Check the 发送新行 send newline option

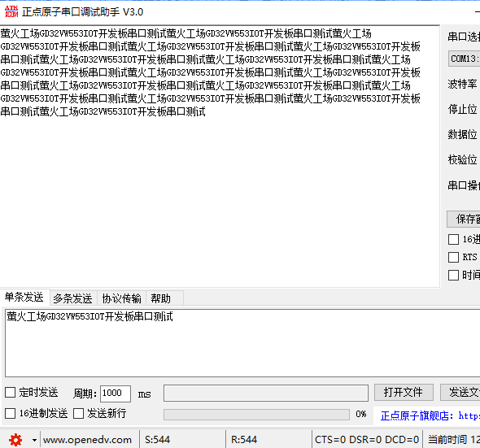[78, 413]
